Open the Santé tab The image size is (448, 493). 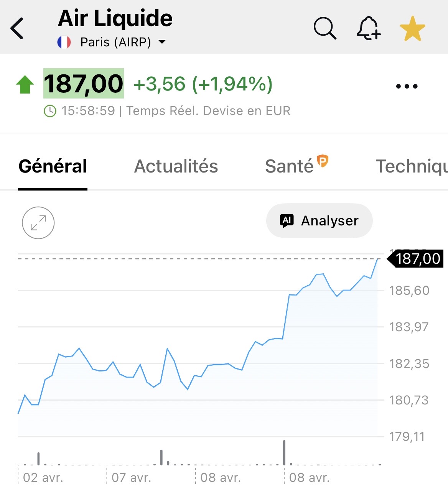(289, 166)
